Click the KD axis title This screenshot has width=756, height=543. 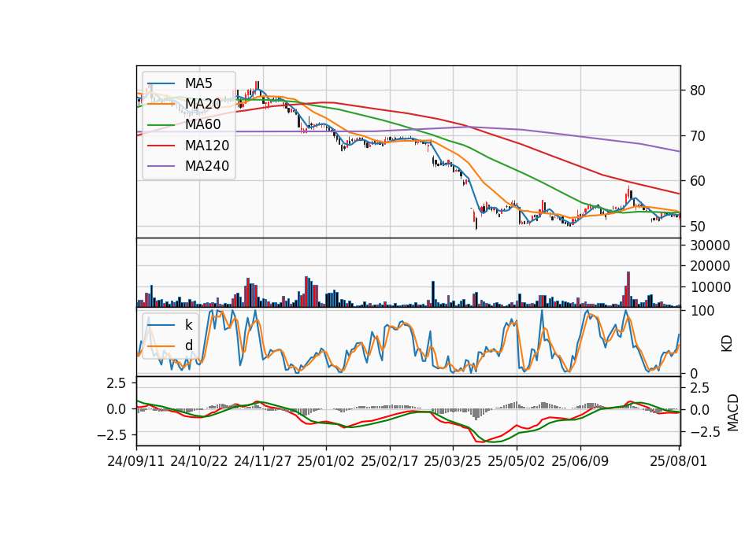[x=727, y=344]
